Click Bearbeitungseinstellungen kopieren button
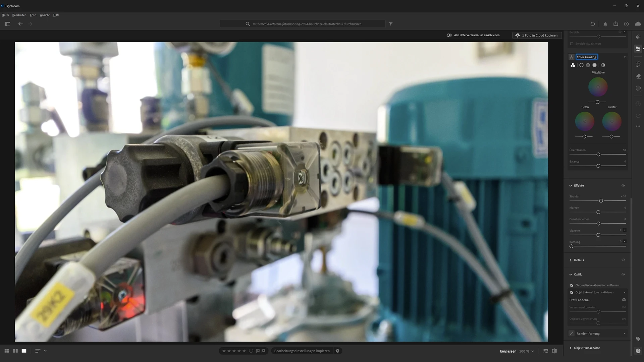This screenshot has width=644, height=362. point(302,351)
